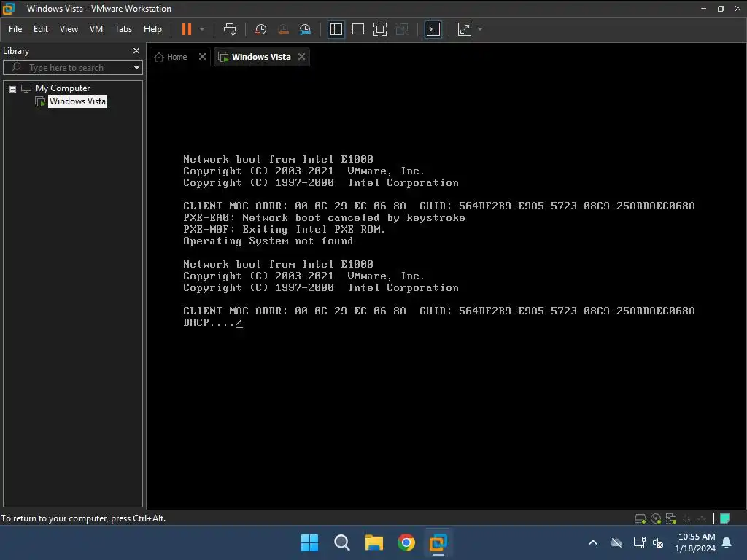
Task: Click the OneDrive cloud tray icon
Action: tap(616, 542)
